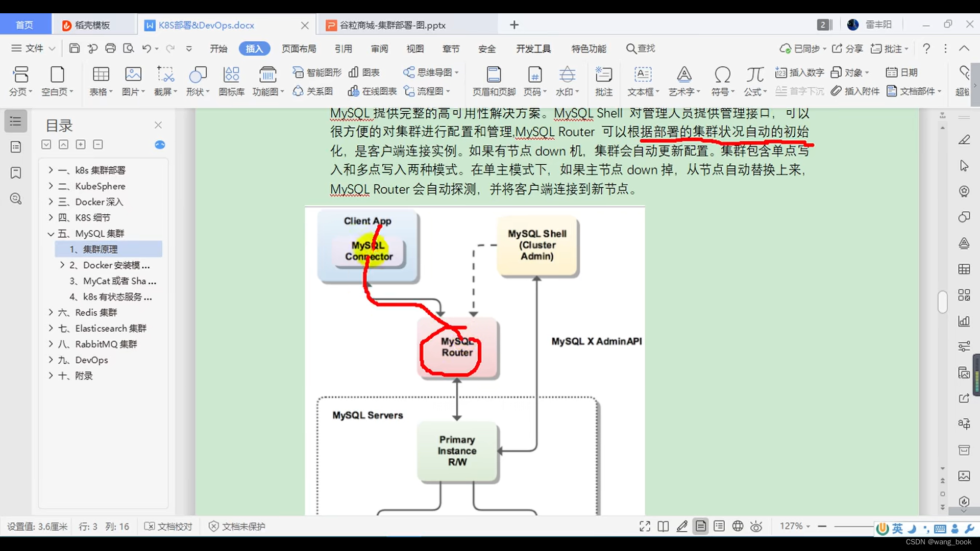Close the 目录 outline panel

[x=158, y=125]
